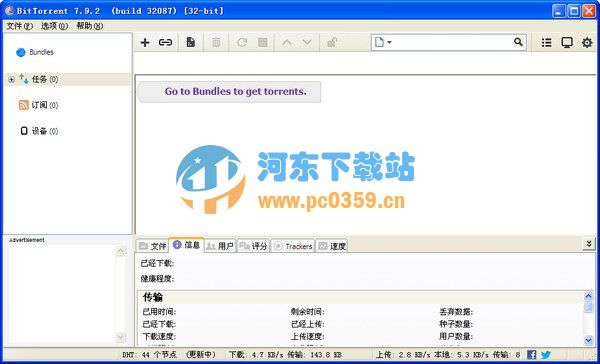Screen dimensions: 600x364
Task: Click the info pane scrollbar up arrow
Action: coord(588,296)
